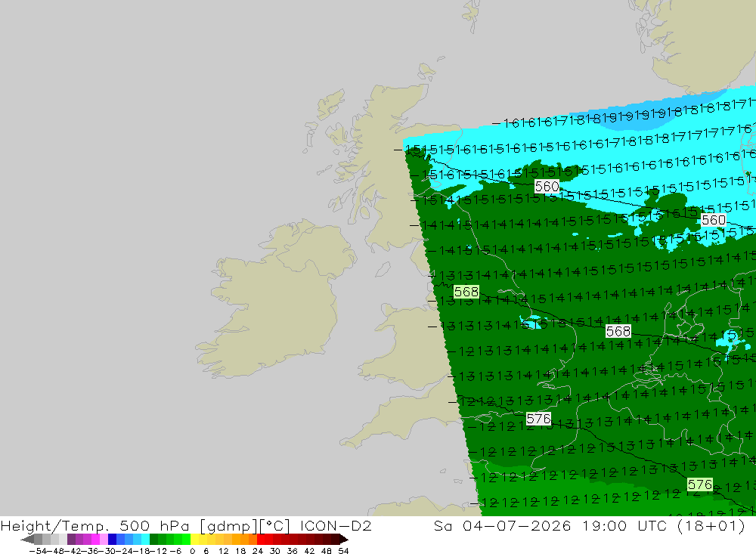The image size is (756, 554).
Task: Click the 'Height/Temp.' title text
Action: pos(54,525)
